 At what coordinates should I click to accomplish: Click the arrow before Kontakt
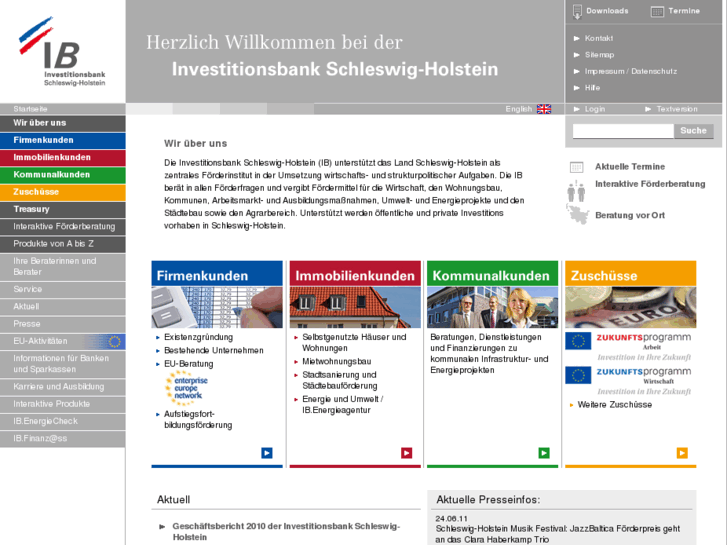click(577, 38)
